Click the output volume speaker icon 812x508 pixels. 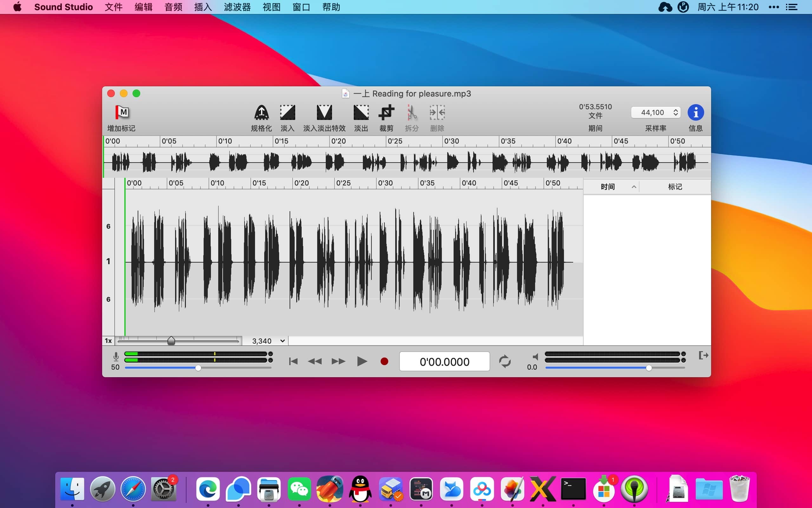coord(535,357)
